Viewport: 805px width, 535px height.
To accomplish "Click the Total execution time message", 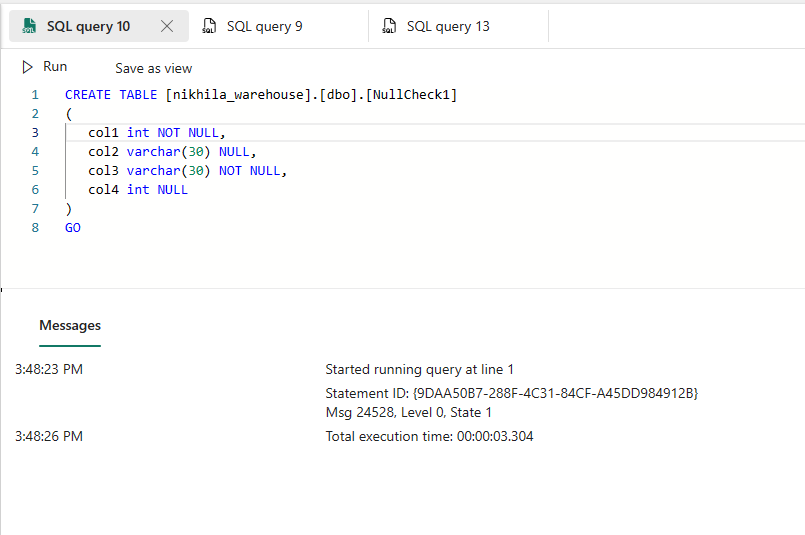I will pyautogui.click(x=429, y=436).
